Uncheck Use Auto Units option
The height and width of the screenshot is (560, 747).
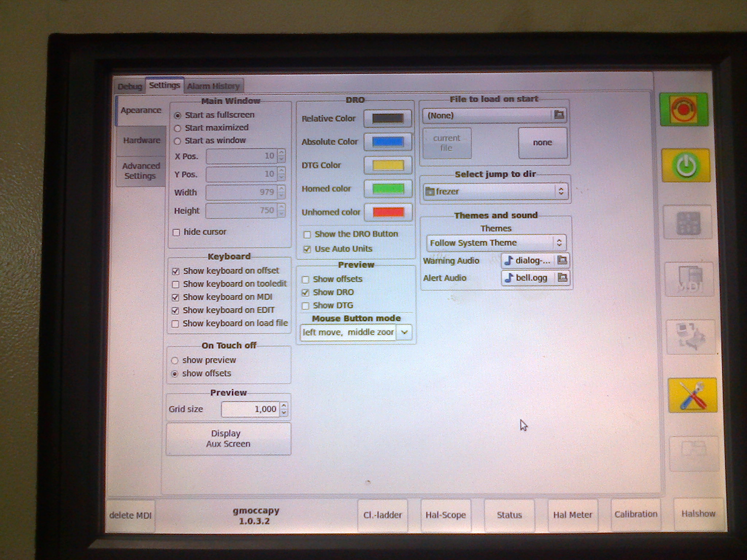pyautogui.click(x=307, y=249)
